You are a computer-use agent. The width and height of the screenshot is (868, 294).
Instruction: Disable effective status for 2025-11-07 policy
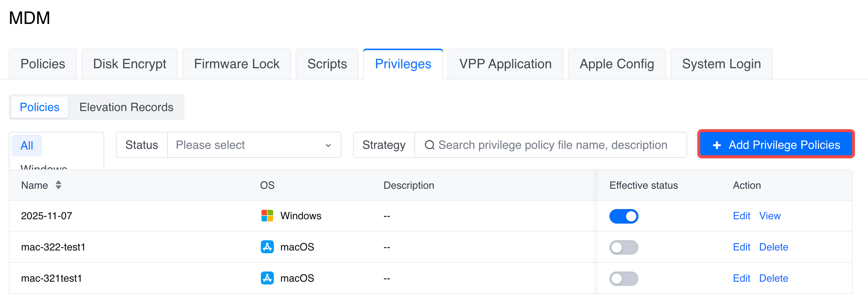coord(624,216)
